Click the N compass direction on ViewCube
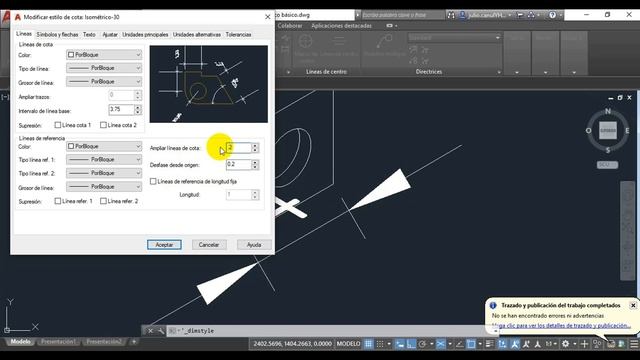This screenshot has height=360, width=640. pos(608,111)
